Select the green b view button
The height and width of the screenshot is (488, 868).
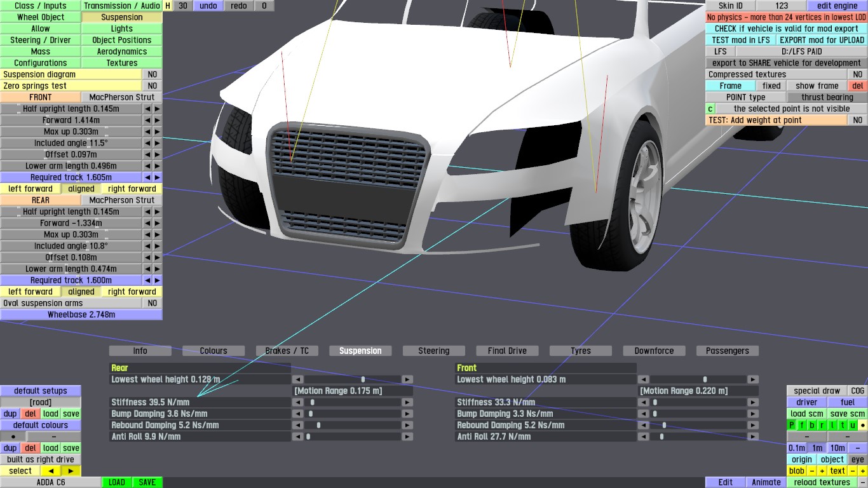[x=812, y=425]
